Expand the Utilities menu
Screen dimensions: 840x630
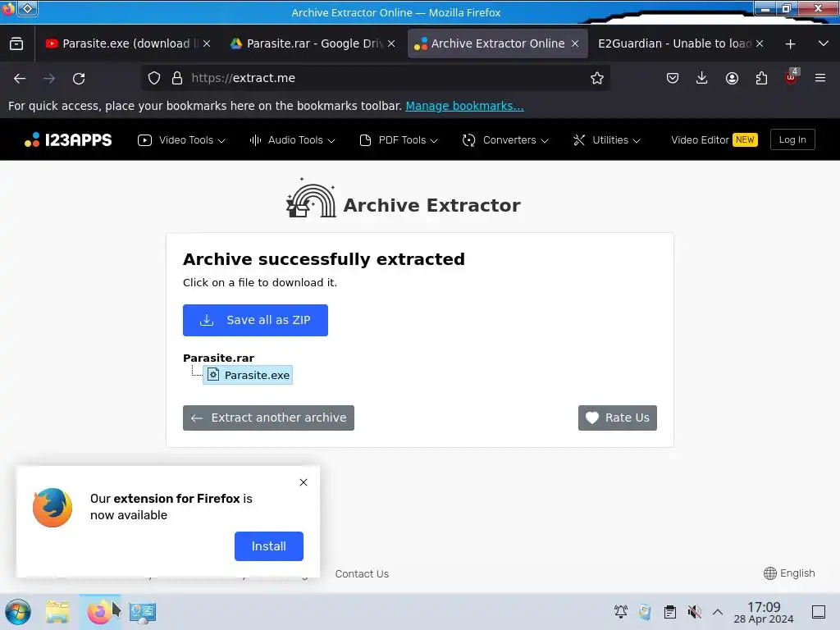607,139
